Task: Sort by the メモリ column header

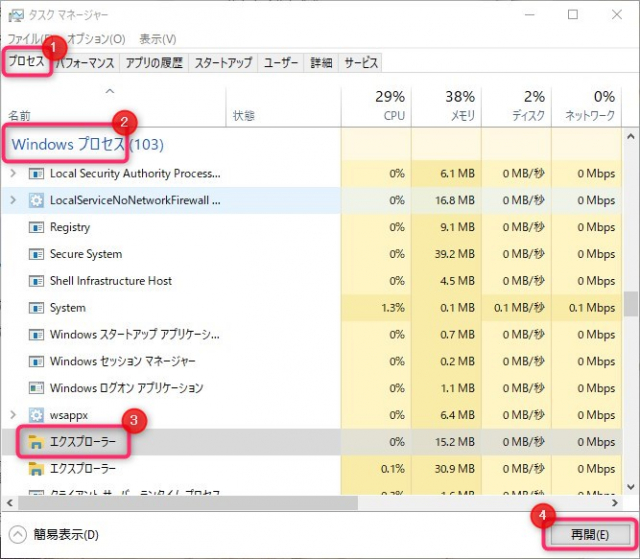Action: pos(446,106)
